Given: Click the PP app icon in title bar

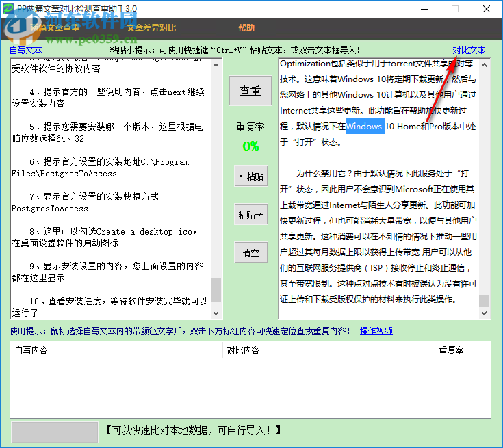Looking at the screenshot, I should (x=8, y=9).
